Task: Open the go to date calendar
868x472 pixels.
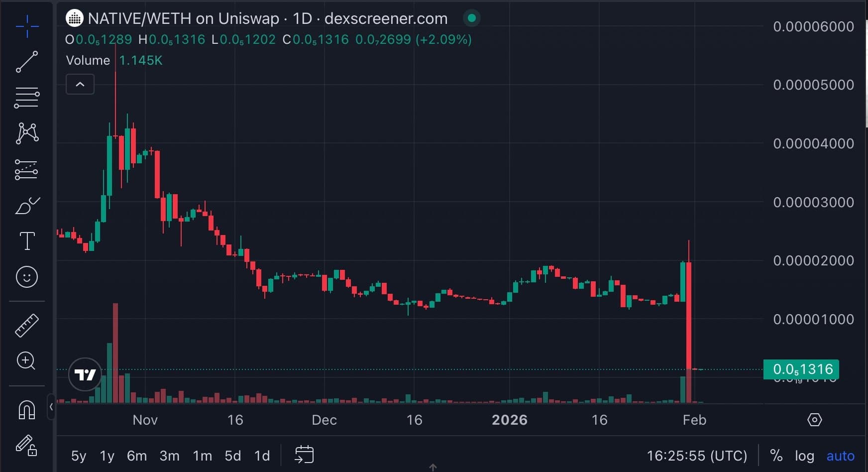Action: coord(304,455)
